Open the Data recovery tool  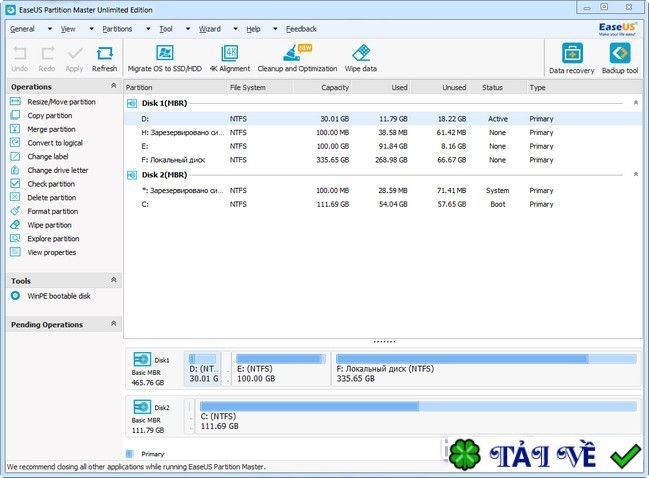point(573,55)
